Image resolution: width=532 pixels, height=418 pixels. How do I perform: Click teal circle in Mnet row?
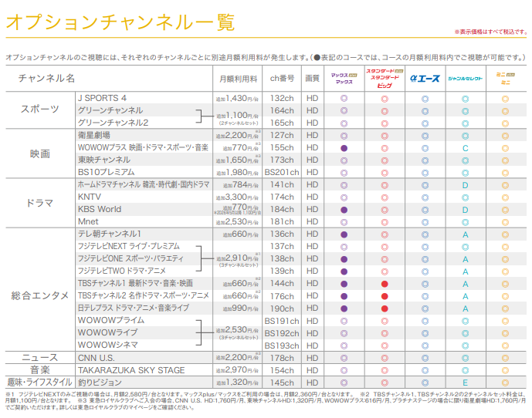click(x=465, y=222)
